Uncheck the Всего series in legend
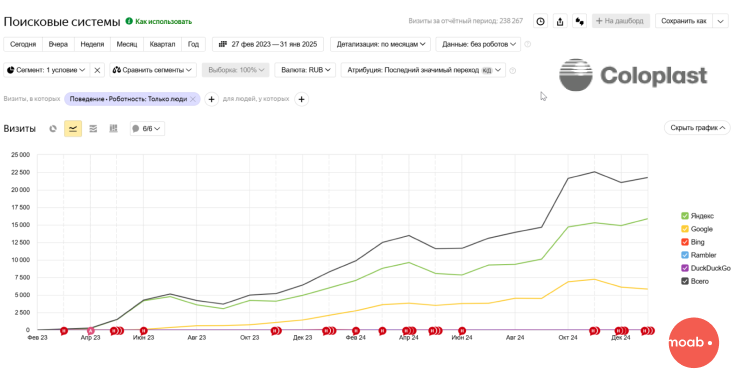The image size is (732, 385). [x=685, y=281]
